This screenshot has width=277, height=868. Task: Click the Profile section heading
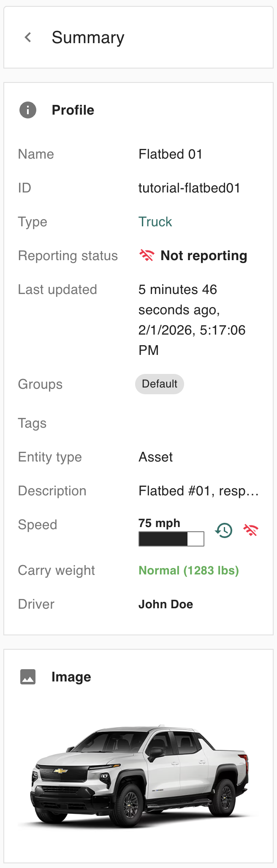coord(73,110)
